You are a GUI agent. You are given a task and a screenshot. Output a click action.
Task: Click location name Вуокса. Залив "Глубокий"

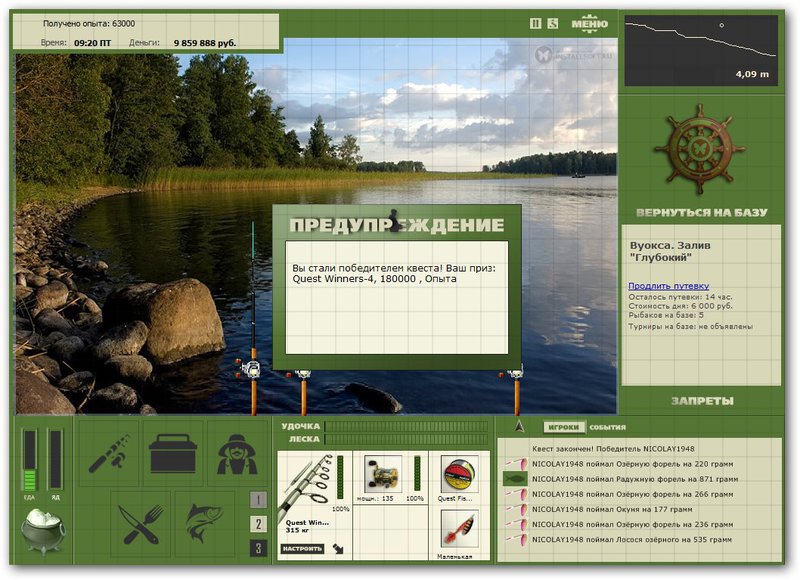[670, 251]
